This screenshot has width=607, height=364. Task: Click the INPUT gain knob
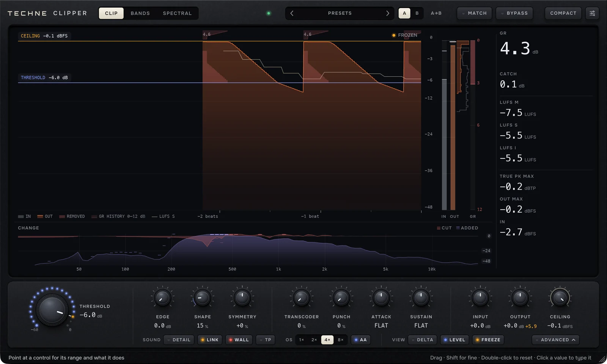pyautogui.click(x=480, y=298)
